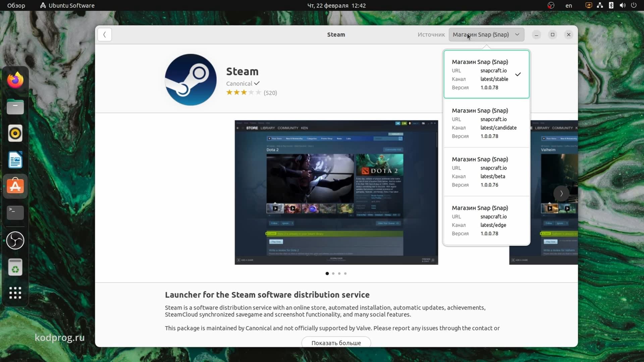Viewport: 644px width, 362px height.
Task: Open the Files manager in dock
Action: pos(15,107)
